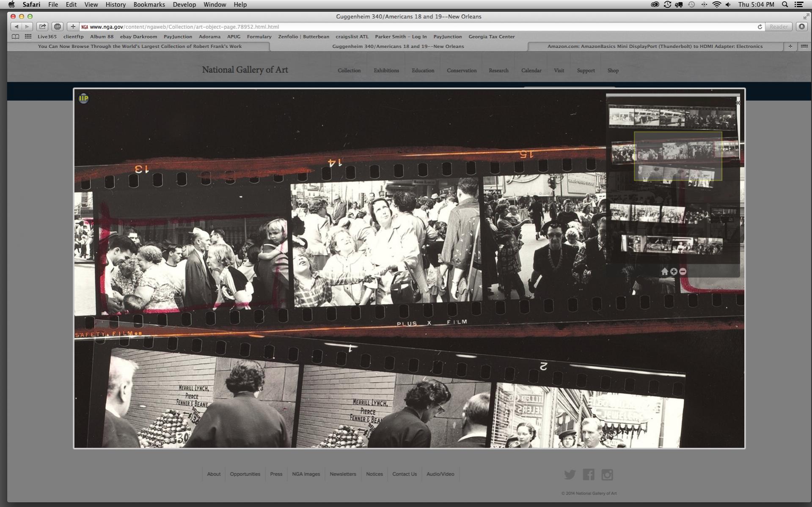Open the Shop nav item
The image size is (812, 507).
(x=613, y=71)
